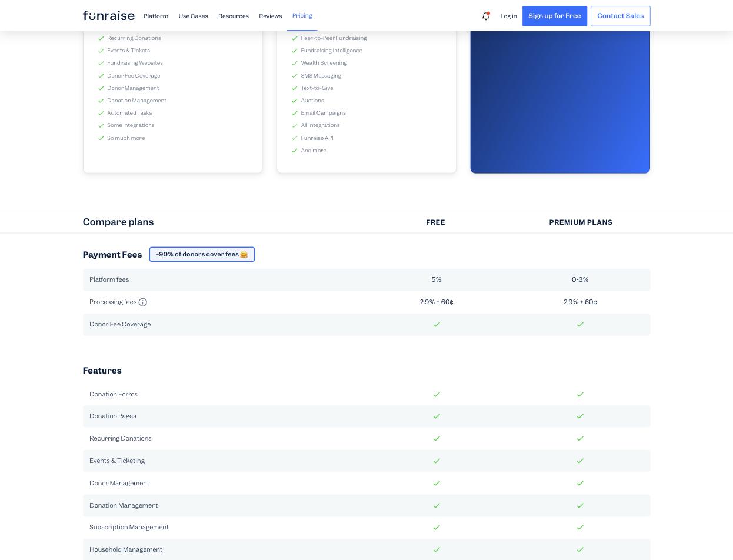Click the Contact Sales button

(x=620, y=16)
